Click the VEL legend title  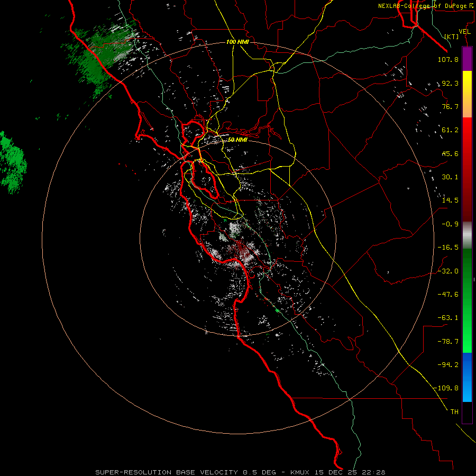pyautogui.click(x=465, y=32)
